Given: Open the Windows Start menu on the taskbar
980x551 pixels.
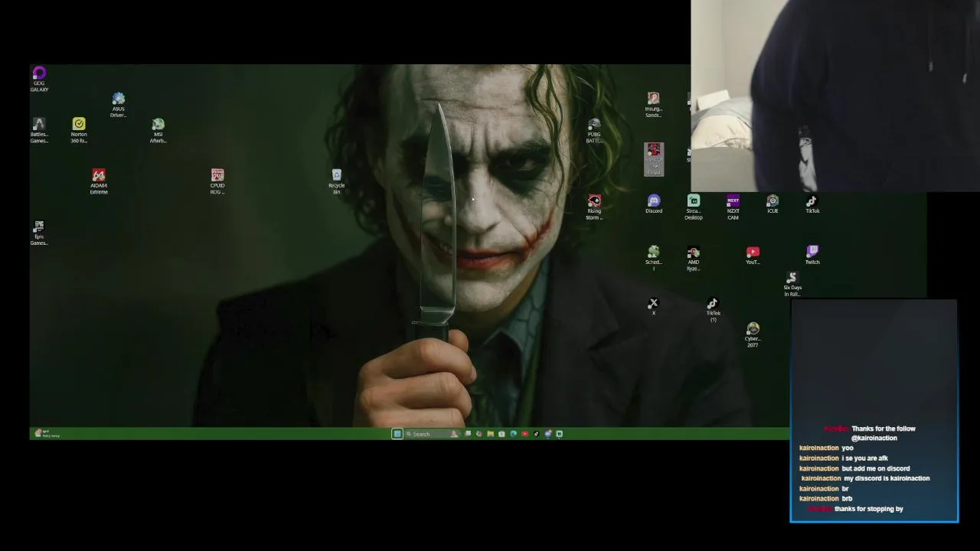Looking at the screenshot, I should point(397,434).
